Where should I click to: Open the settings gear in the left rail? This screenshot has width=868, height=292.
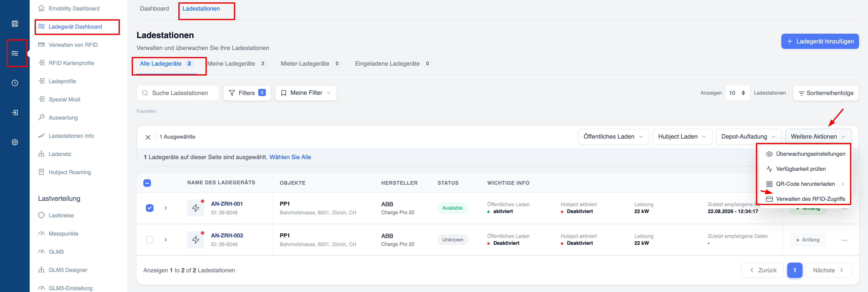click(x=15, y=142)
